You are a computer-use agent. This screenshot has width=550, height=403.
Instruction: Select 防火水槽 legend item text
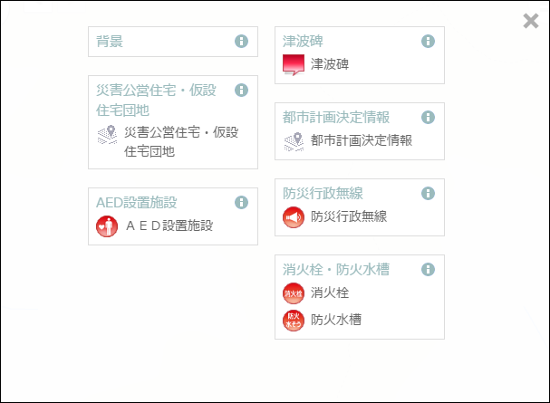[336, 320]
